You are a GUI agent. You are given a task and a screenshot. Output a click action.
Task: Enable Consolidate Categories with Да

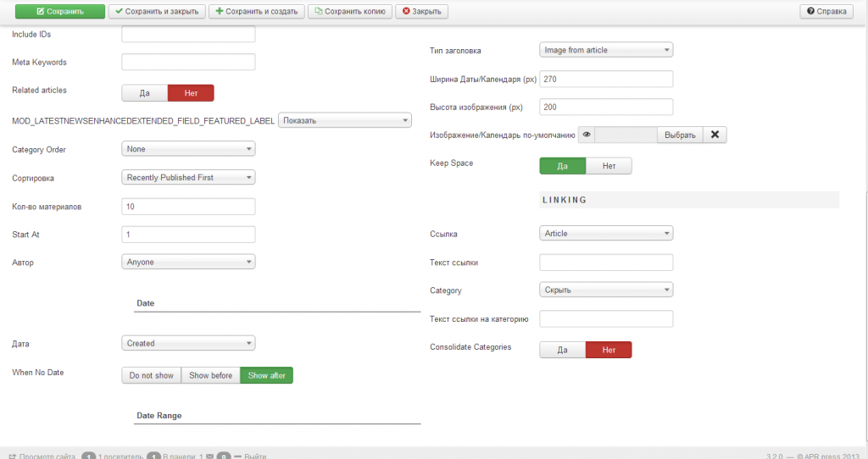click(563, 349)
